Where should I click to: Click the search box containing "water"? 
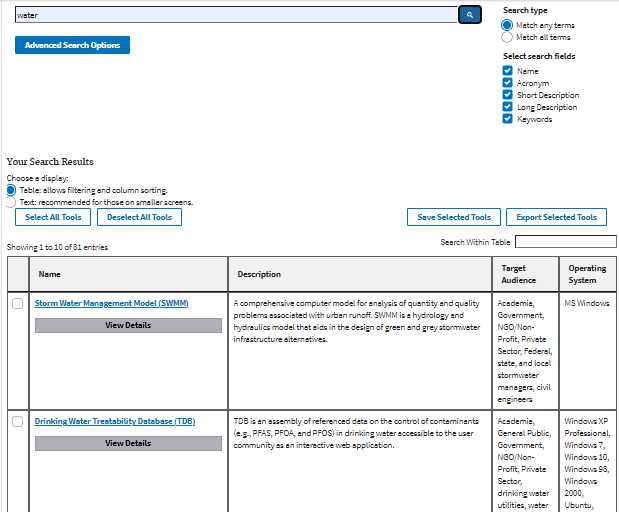click(x=236, y=15)
